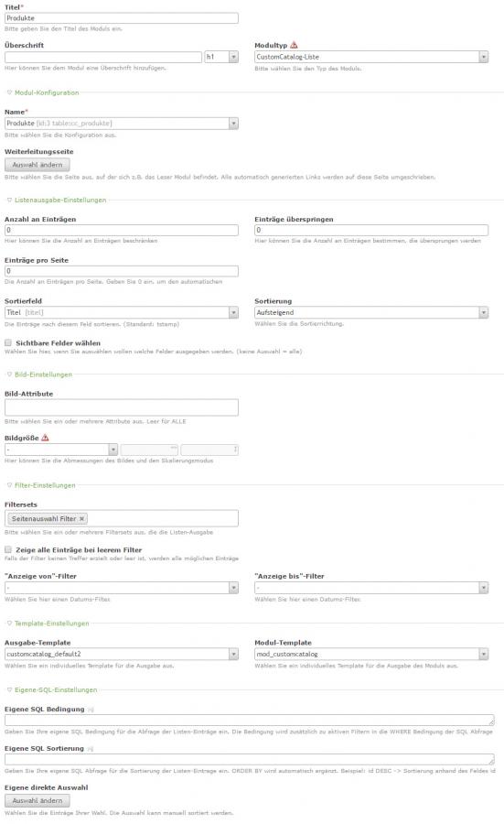Screen dimensions: 504x824
Task: Collapse Template-Einstellungen section
Action: tap(9, 623)
